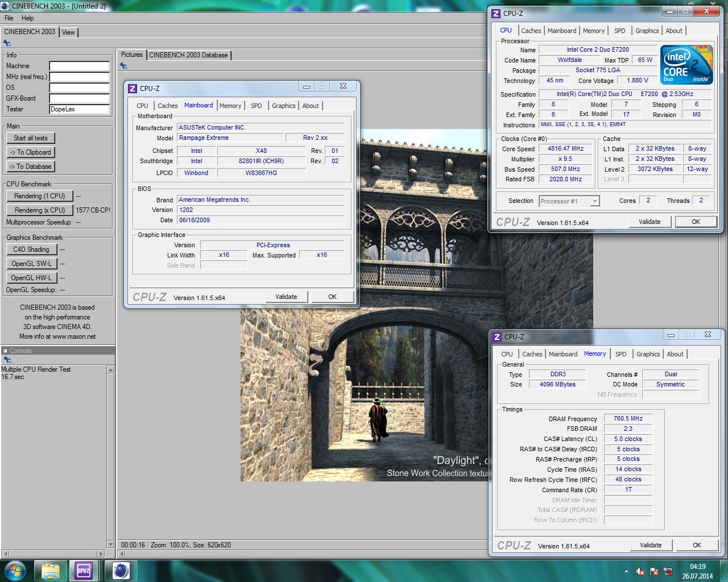
Task: Open Windows Explorer from the taskbar
Action: tap(51, 571)
